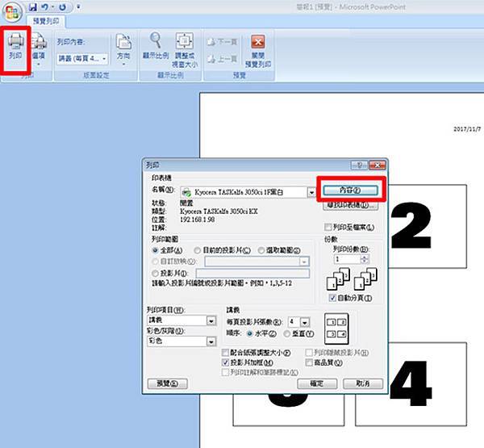Select 全部 print range radio
The width and height of the screenshot is (484, 448).
[155, 250]
